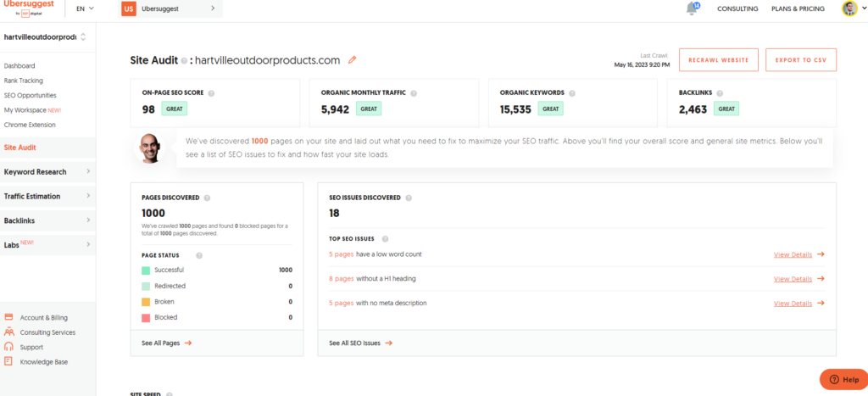Click Export to CSV button
The height and width of the screenshot is (396, 868).
[x=800, y=60]
